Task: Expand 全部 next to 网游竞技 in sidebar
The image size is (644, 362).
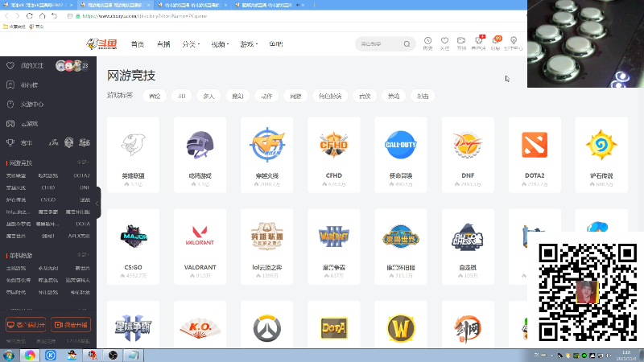Action: click(x=83, y=162)
